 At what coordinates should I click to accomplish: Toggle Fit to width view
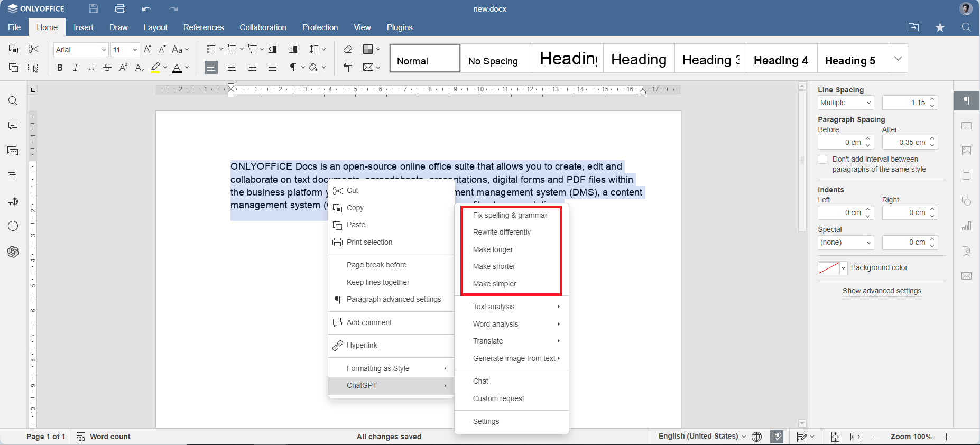(856, 437)
